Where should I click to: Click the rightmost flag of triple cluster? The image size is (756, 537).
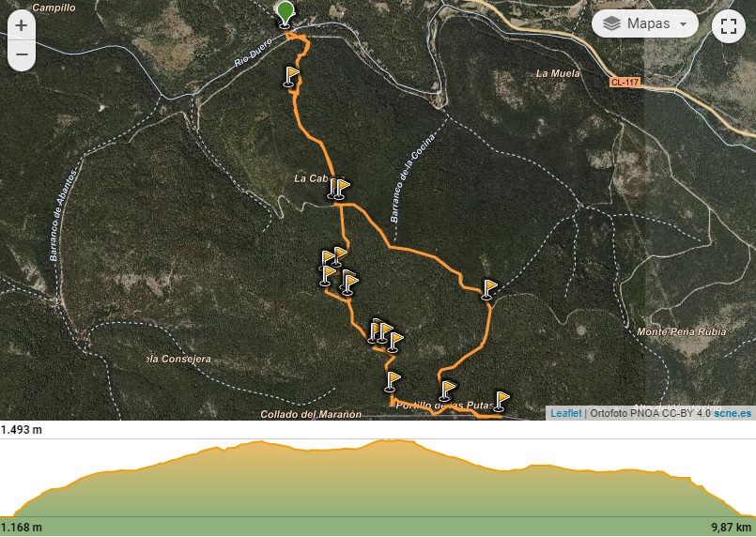395,343
